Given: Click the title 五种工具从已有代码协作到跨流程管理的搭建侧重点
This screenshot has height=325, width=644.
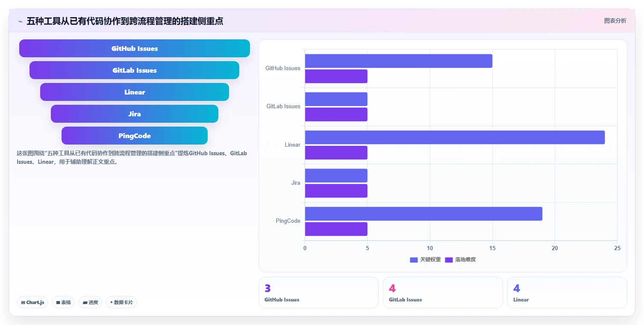Looking at the screenshot, I should tap(125, 21).
